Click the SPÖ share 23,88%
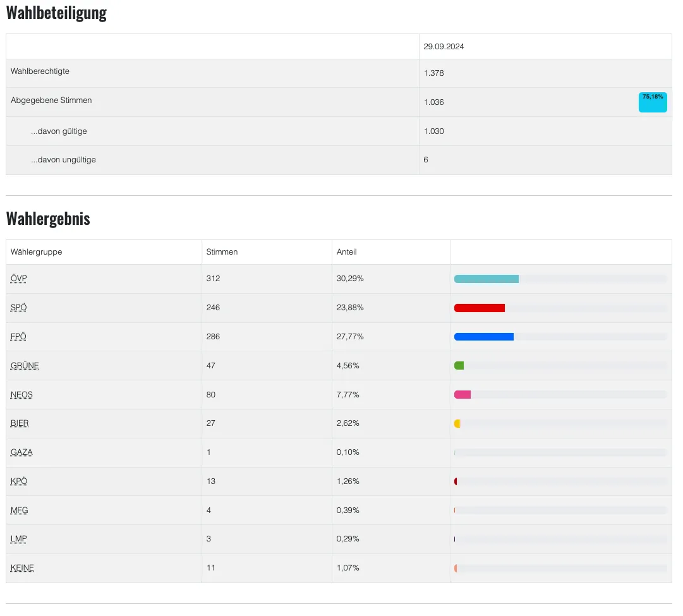Image resolution: width=683 pixels, height=616 pixels. [350, 308]
